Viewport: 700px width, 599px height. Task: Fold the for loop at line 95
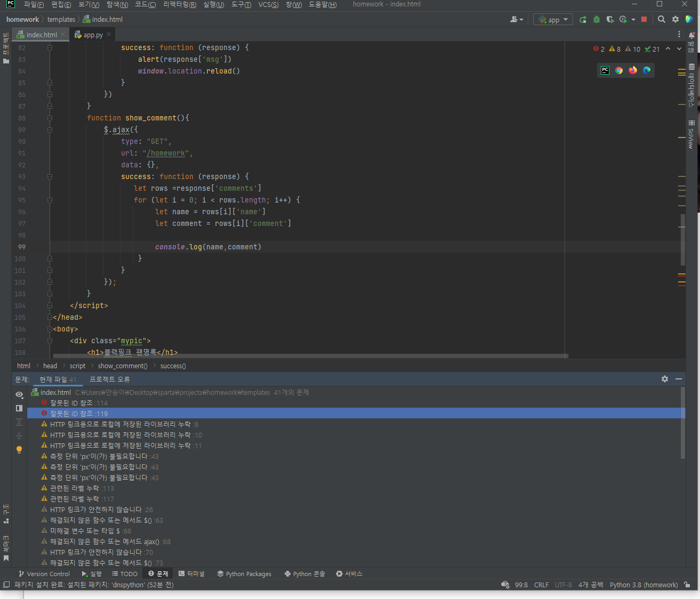tap(50, 200)
